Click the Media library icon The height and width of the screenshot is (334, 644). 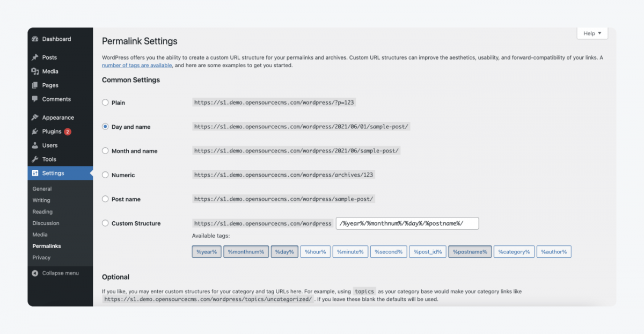35,71
